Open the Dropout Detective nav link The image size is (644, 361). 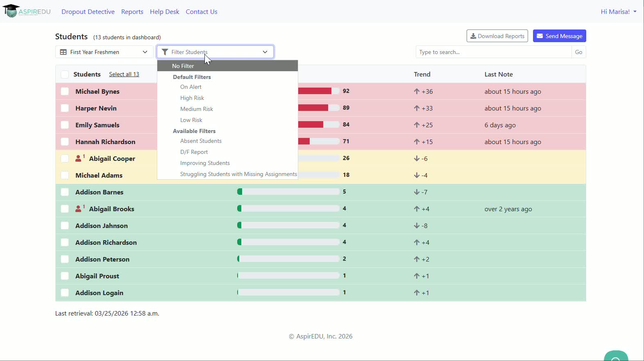pyautogui.click(x=88, y=12)
